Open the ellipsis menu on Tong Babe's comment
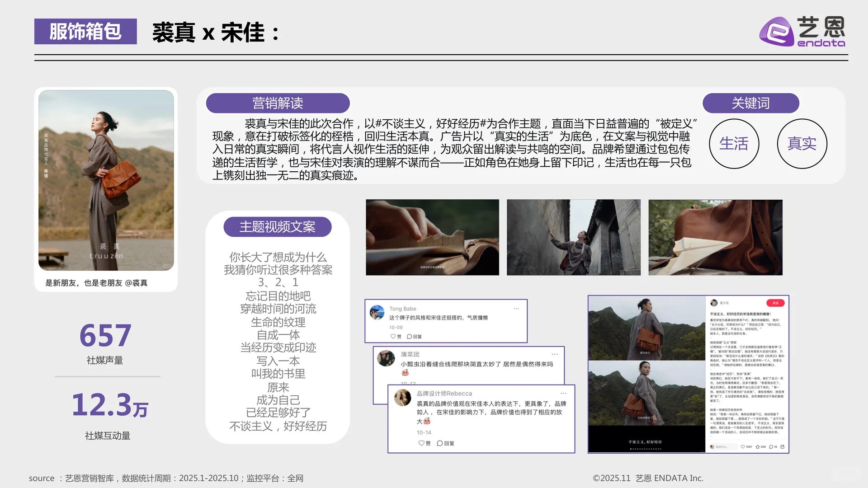Viewport: 868px width, 488px height. point(516,309)
